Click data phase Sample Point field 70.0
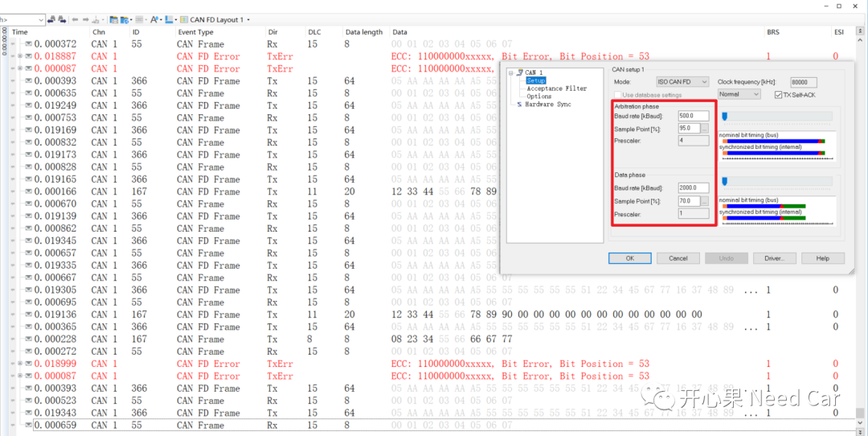 690,202
